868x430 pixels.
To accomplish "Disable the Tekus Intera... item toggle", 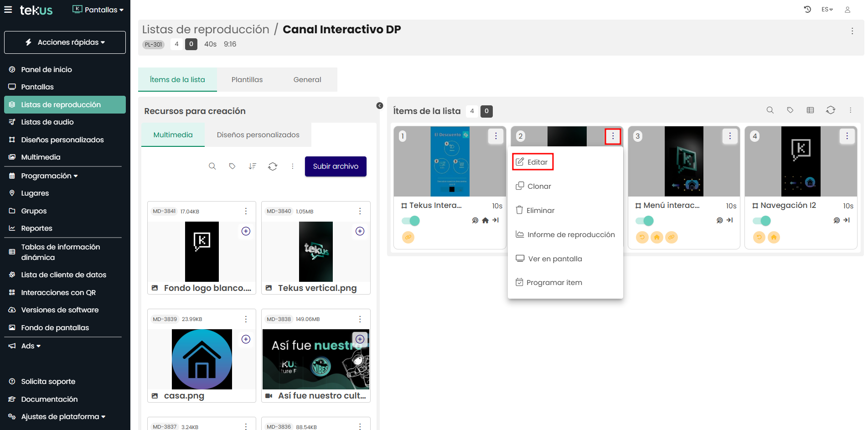I will [x=411, y=221].
